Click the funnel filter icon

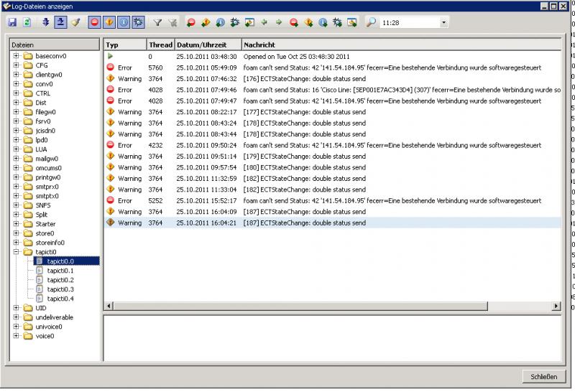pyautogui.click(x=157, y=23)
